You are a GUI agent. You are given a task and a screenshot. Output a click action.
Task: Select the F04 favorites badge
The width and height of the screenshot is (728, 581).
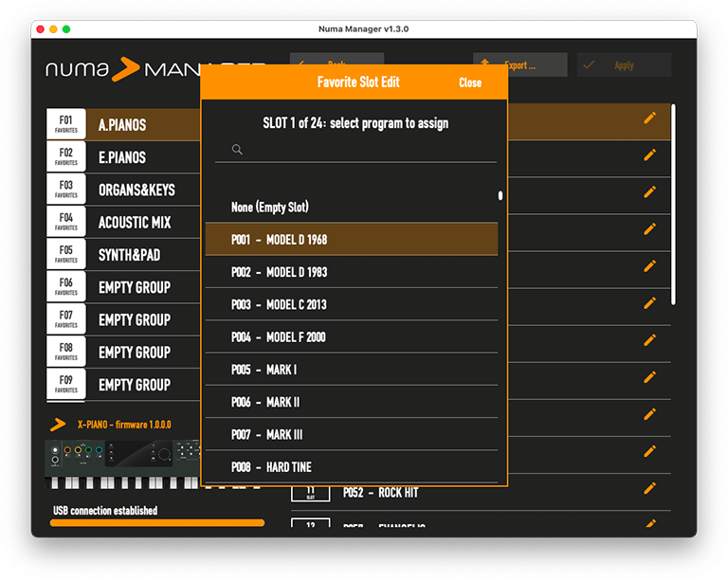coord(66,222)
